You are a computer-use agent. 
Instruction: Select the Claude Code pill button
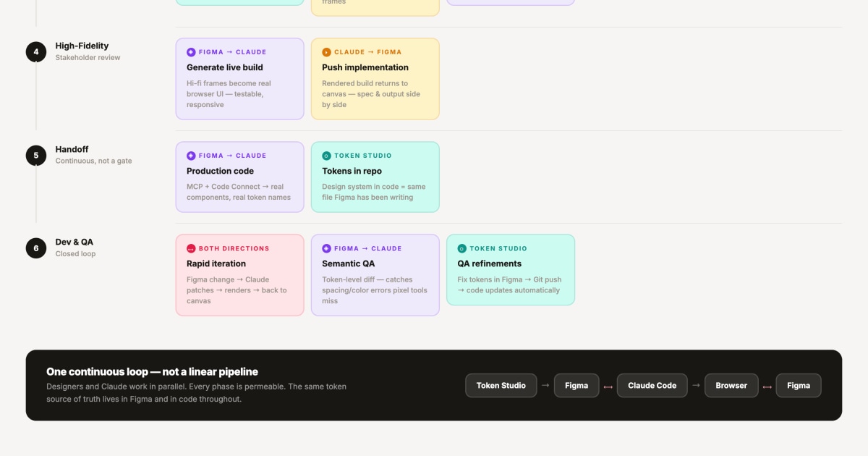pyautogui.click(x=652, y=385)
